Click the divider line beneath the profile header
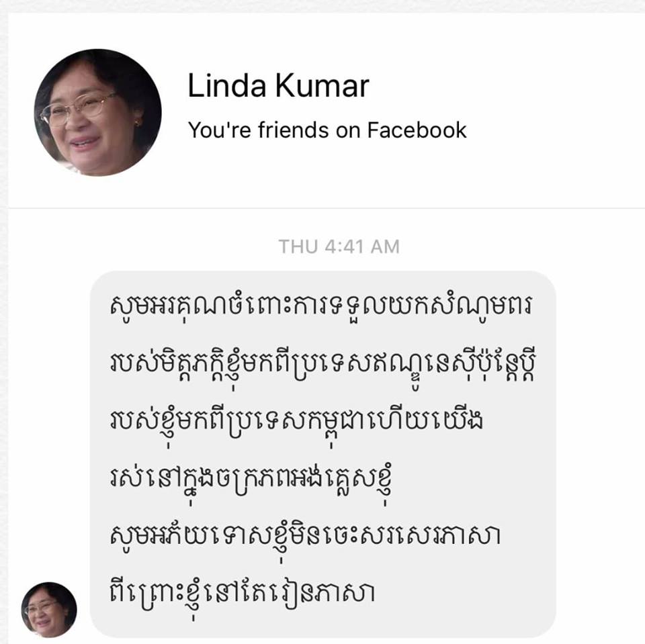Screen dimensions: 645x644 [x=327, y=208]
